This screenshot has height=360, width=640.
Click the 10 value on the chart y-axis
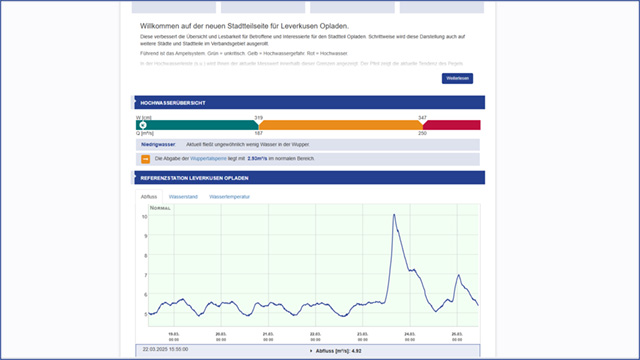[x=144, y=217]
